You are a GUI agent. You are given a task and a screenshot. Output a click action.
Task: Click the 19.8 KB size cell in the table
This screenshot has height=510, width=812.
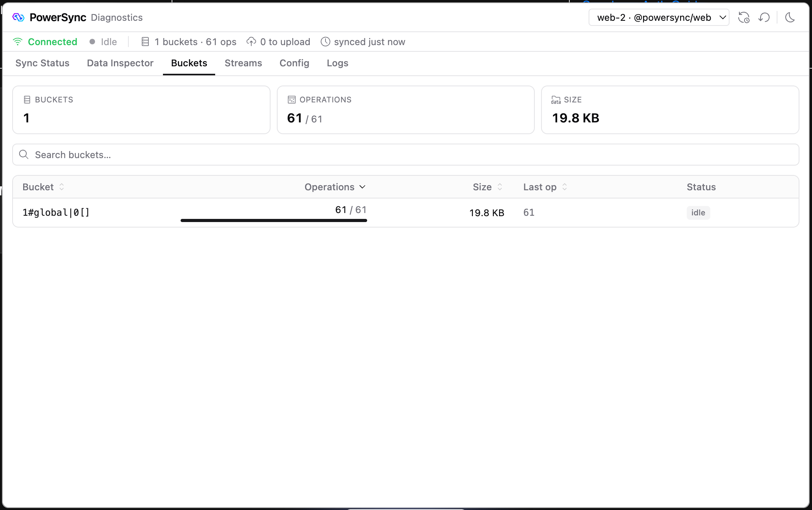pos(486,213)
